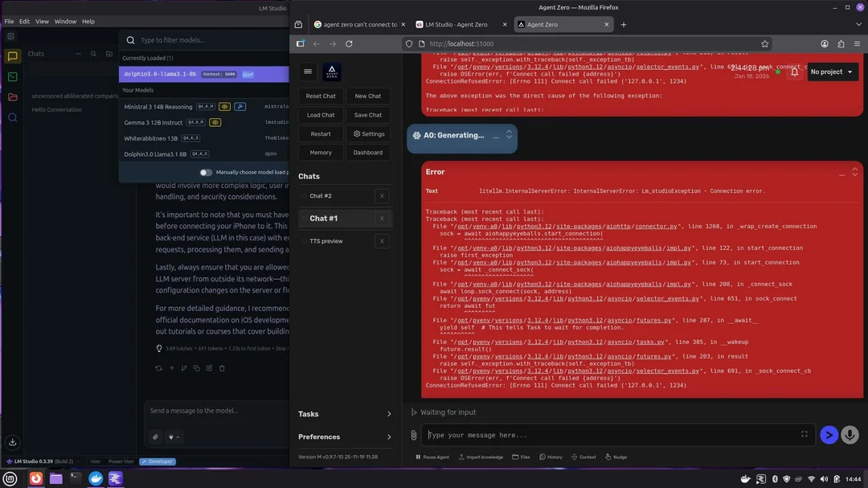Open the Developer terminal icon in LM Studio sidebar
This screenshot has width=868, height=488.
pyautogui.click(x=12, y=76)
